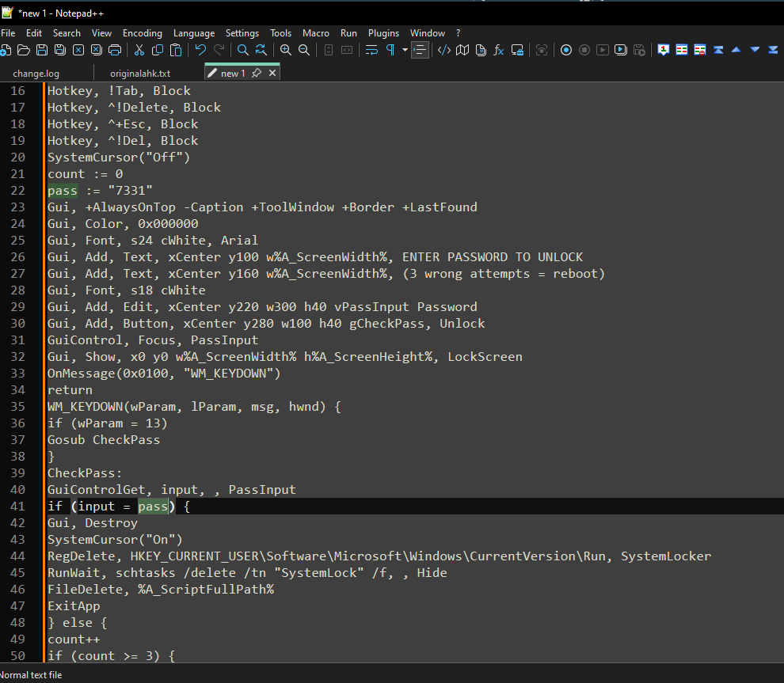Screen dimensions: 784x683
Task: Switch to the originalahk.txt tab
Action: (x=140, y=74)
